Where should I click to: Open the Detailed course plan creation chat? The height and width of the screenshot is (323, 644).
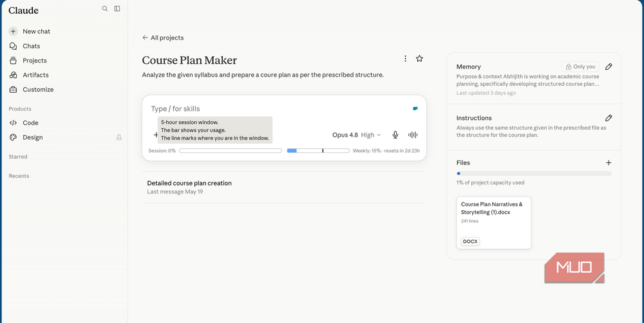284,188
